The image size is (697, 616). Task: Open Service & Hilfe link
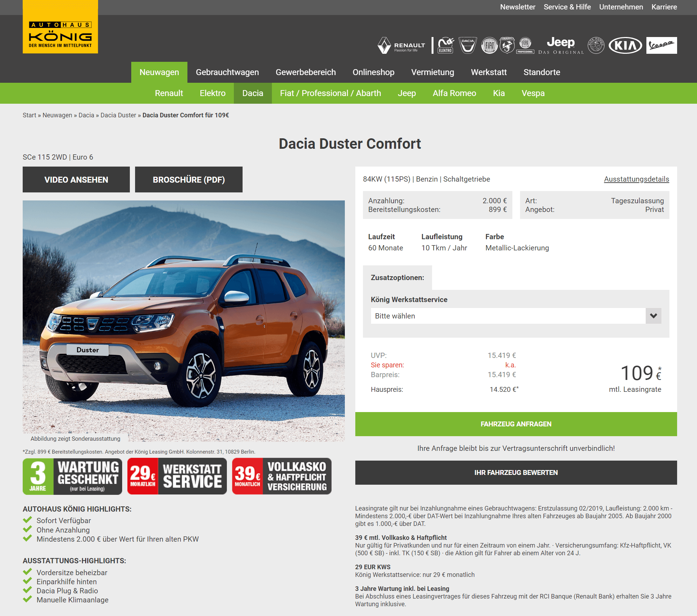[x=567, y=7]
